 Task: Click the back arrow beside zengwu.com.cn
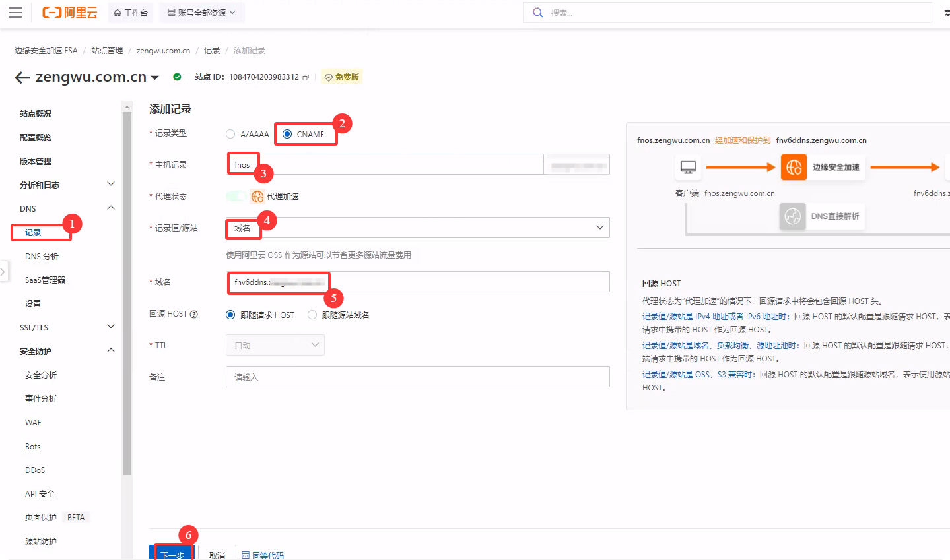tap(22, 78)
